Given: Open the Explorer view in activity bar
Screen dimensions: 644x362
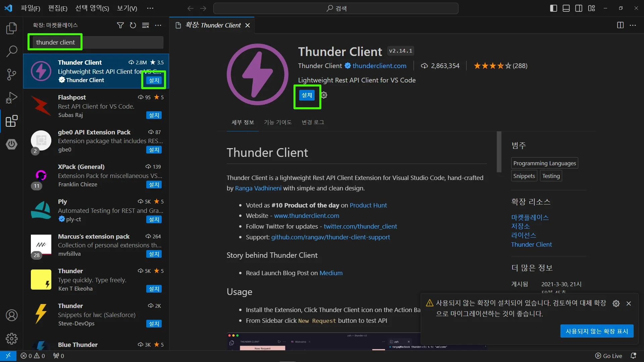Looking at the screenshot, I should [x=11, y=28].
